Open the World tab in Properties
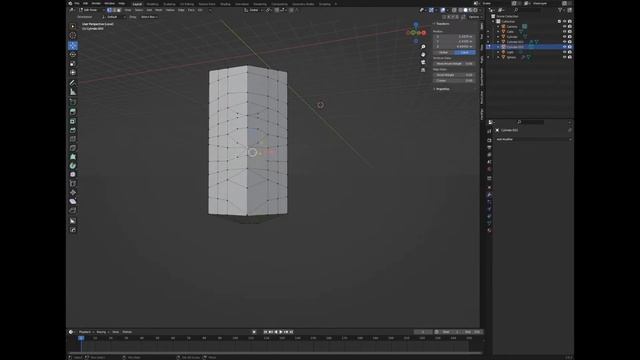This screenshot has height=360, width=640. coord(489,169)
